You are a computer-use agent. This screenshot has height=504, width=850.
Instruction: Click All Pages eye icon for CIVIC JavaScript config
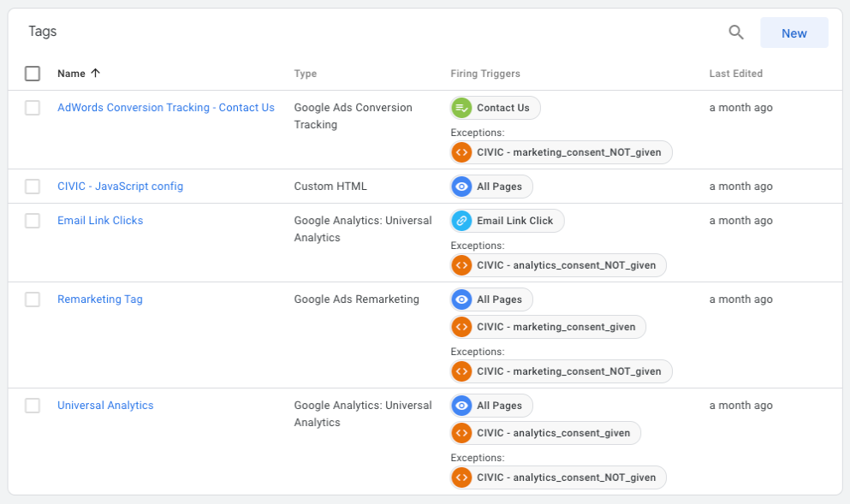click(x=462, y=187)
